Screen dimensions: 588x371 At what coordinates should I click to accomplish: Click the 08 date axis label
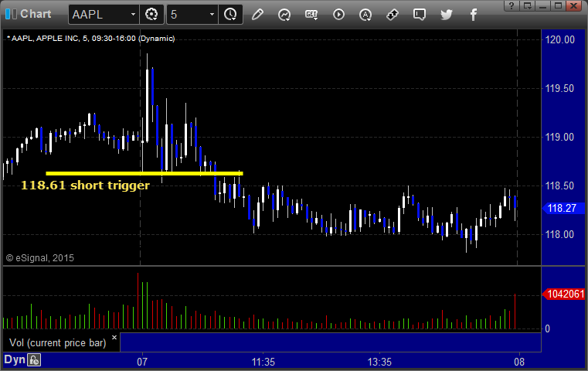(519, 362)
